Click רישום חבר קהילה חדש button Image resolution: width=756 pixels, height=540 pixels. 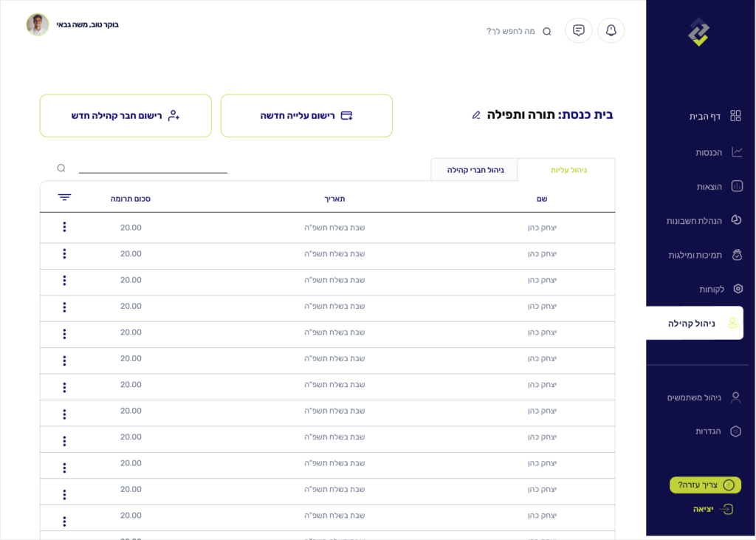126,116
